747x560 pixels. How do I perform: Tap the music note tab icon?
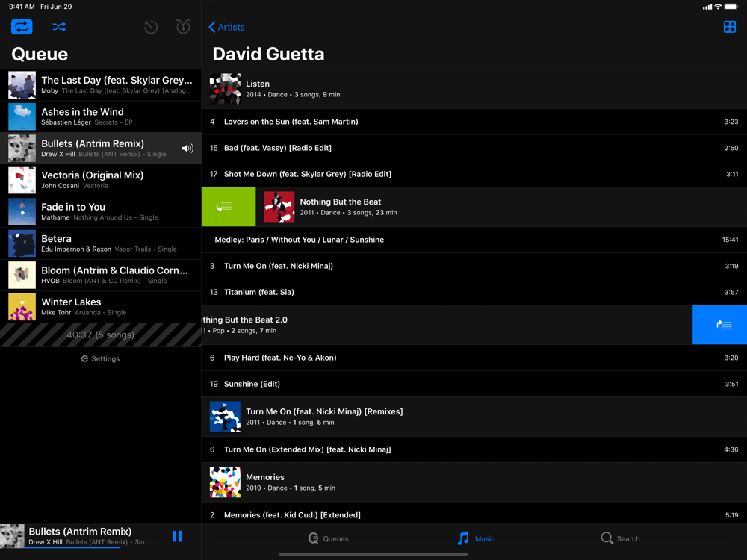463,538
